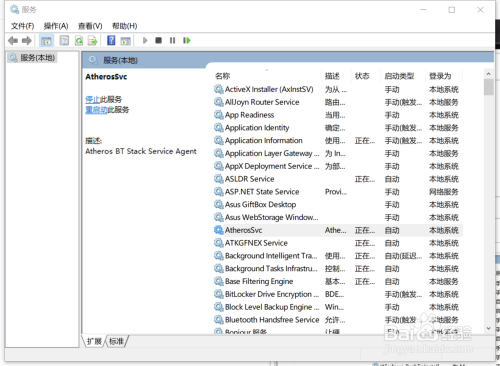Click the 停止 link for AtherosSvc
The width and height of the screenshot is (500, 366).
click(93, 99)
